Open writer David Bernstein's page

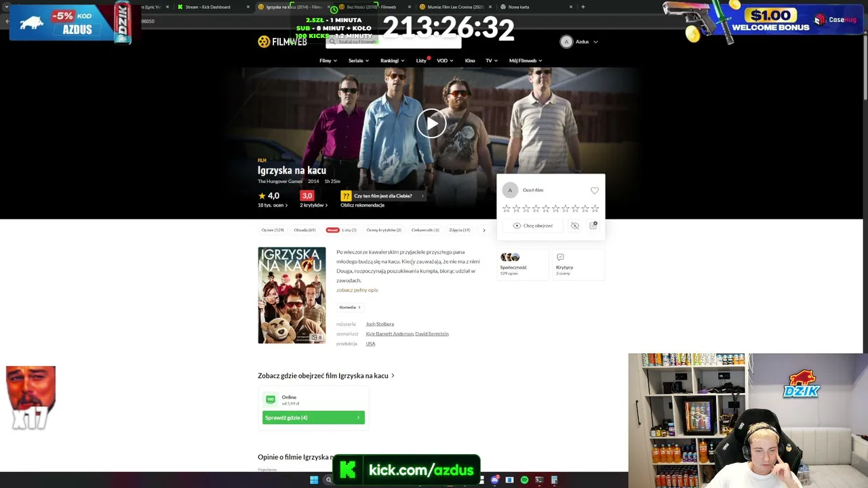pos(432,334)
